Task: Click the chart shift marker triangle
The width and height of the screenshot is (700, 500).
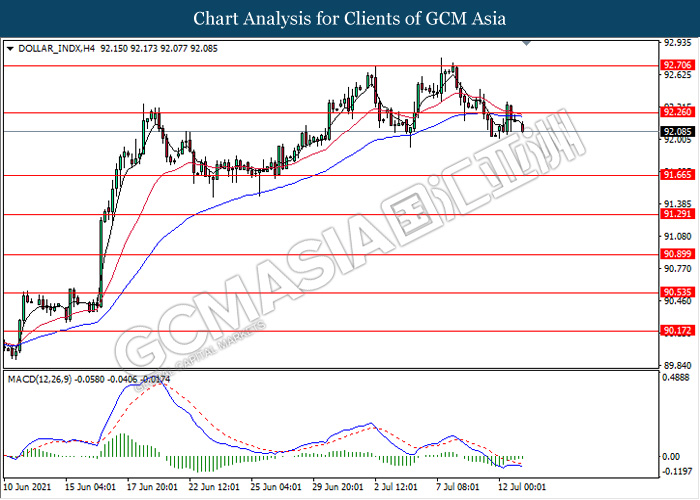Action: [x=527, y=43]
